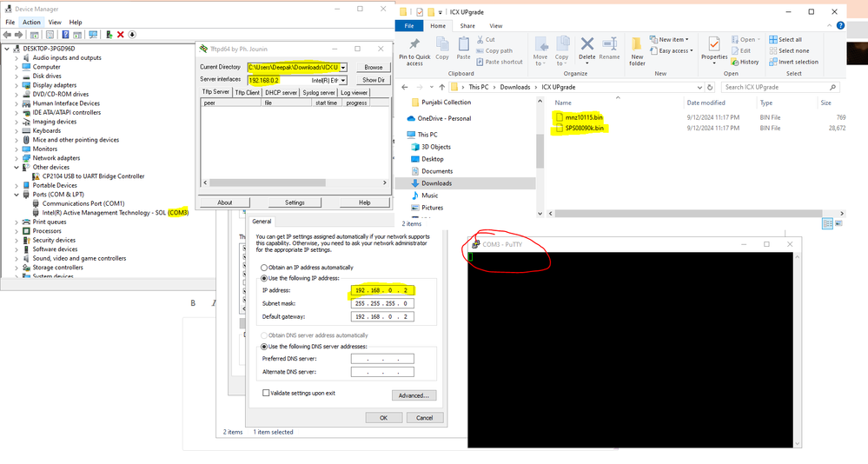Click the Advanced... button
The width and height of the screenshot is (868, 464).
(413, 395)
